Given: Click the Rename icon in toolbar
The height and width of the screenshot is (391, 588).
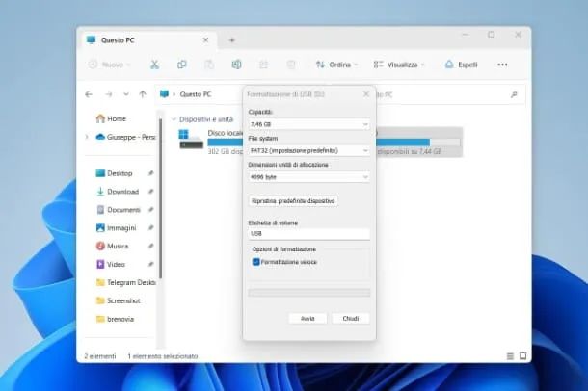Looking at the screenshot, I should pos(236,65).
